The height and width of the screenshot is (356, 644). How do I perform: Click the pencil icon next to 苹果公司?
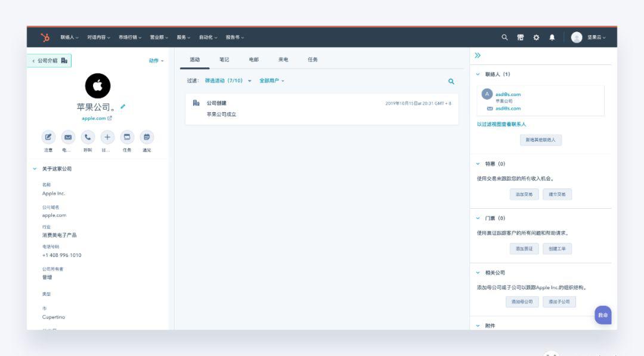[123, 106]
